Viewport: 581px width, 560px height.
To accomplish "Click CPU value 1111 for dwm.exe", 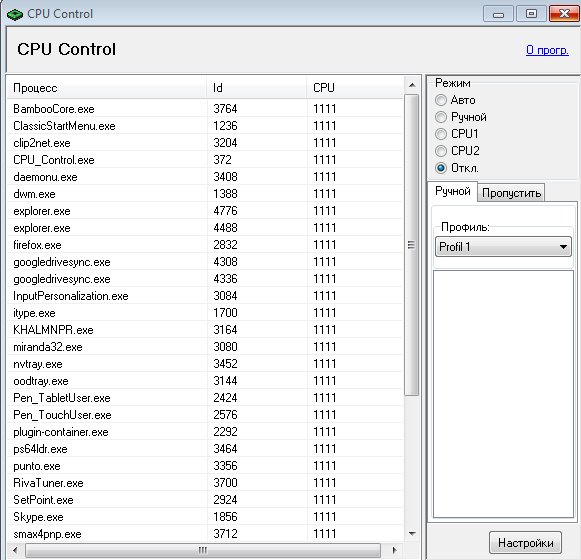I will [325, 194].
